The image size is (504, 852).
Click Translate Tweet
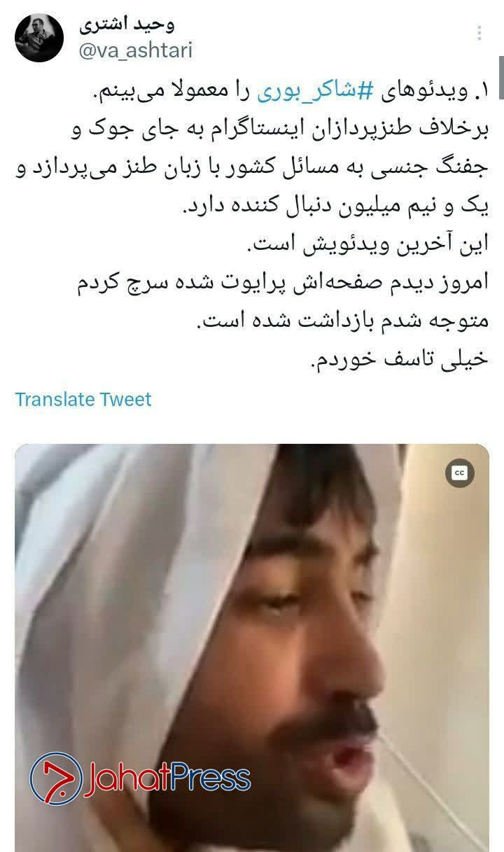83,400
